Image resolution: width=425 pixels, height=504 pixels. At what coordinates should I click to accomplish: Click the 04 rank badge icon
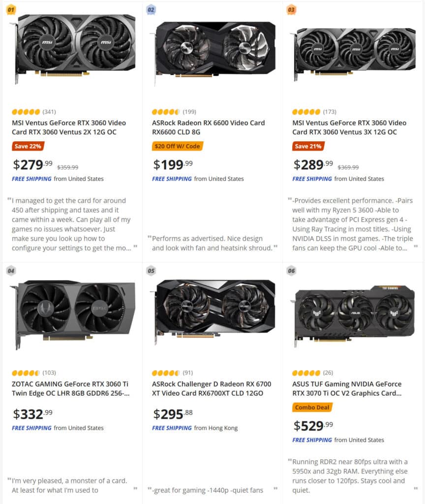pyautogui.click(x=11, y=271)
